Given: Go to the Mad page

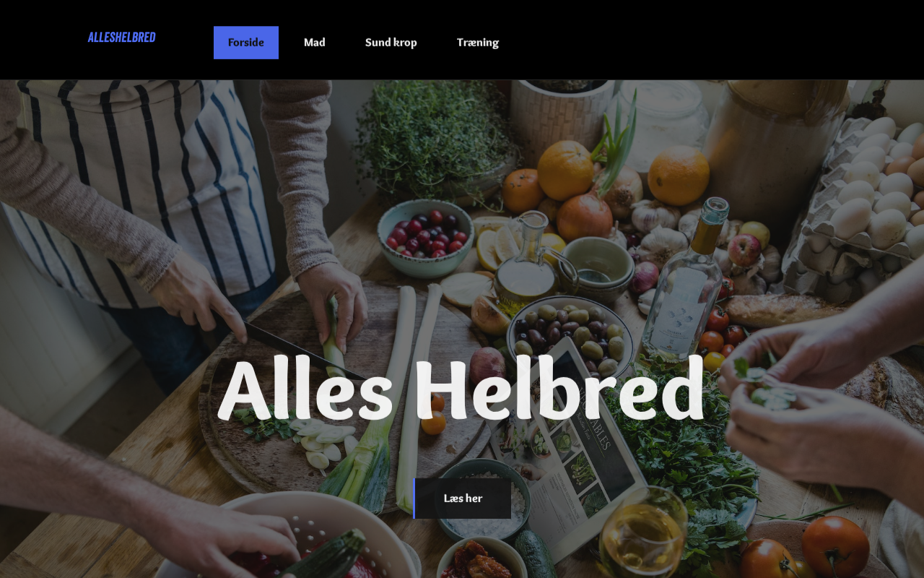Looking at the screenshot, I should 315,43.
